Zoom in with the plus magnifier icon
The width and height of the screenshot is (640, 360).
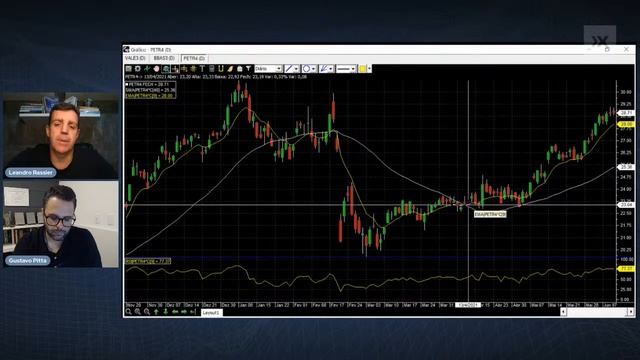138,312
